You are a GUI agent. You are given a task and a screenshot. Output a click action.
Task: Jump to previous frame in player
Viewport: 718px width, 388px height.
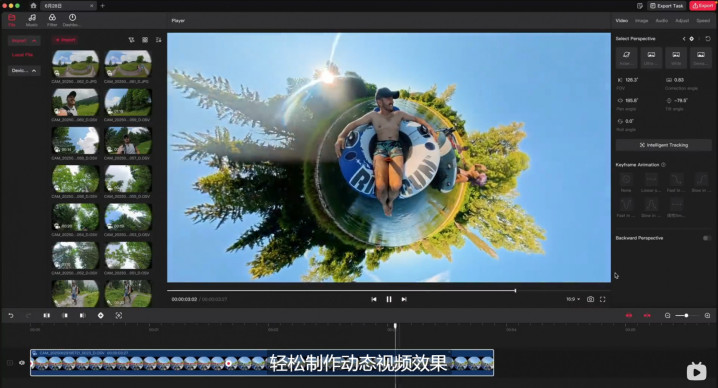click(x=374, y=299)
